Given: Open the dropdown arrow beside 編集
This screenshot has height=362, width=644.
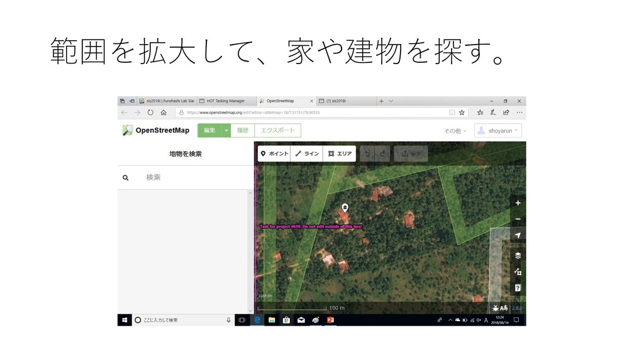Looking at the screenshot, I should (x=226, y=131).
